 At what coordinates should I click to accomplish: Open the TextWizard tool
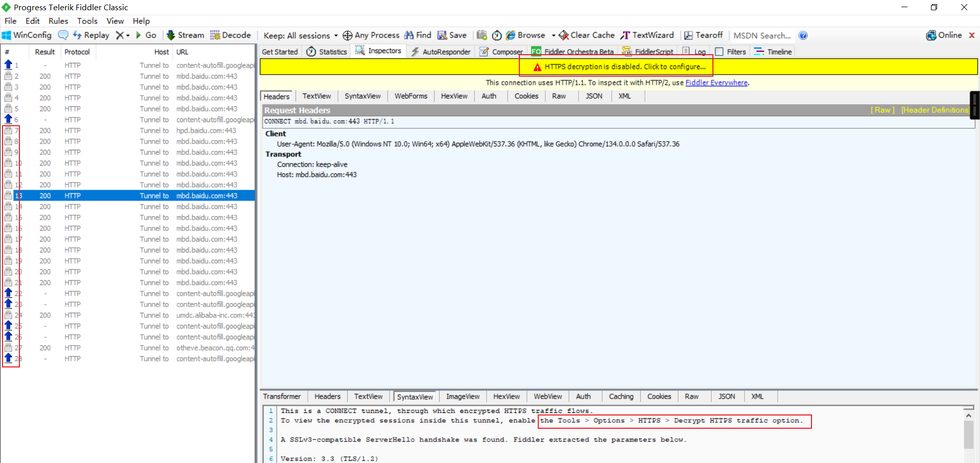(x=647, y=35)
